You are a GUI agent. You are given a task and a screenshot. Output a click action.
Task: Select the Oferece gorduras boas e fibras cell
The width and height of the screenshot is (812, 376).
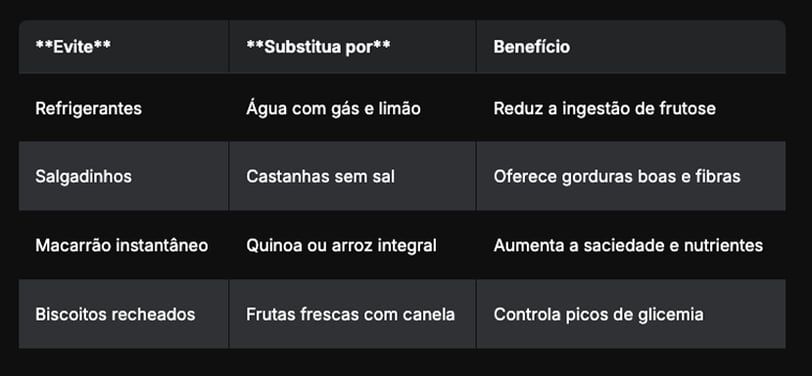(x=631, y=176)
